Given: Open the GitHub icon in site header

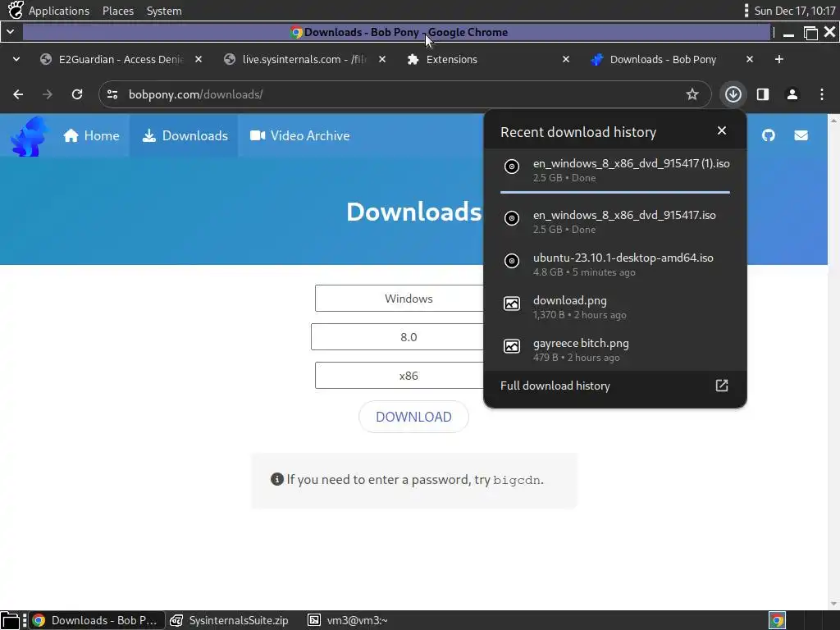Looking at the screenshot, I should click(768, 135).
